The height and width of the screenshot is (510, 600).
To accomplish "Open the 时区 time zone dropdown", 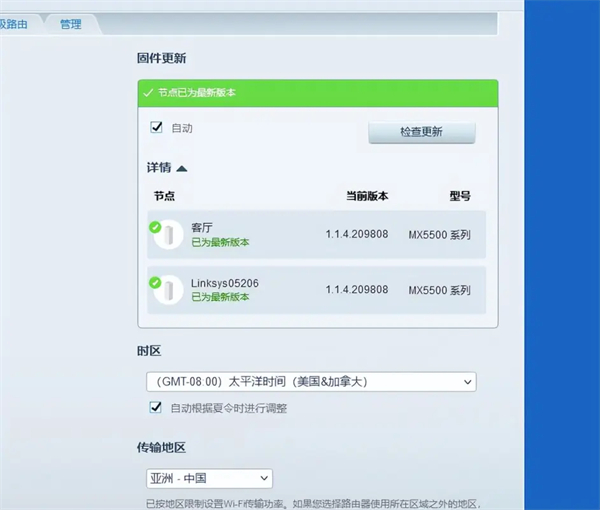I will pyautogui.click(x=310, y=381).
